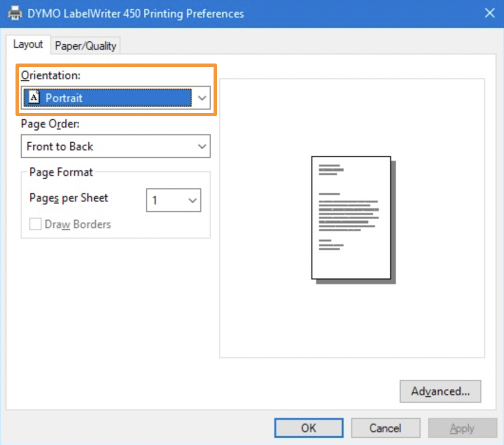Click the 'Pages per Sheet' label
This screenshot has height=445, width=504.
point(69,198)
